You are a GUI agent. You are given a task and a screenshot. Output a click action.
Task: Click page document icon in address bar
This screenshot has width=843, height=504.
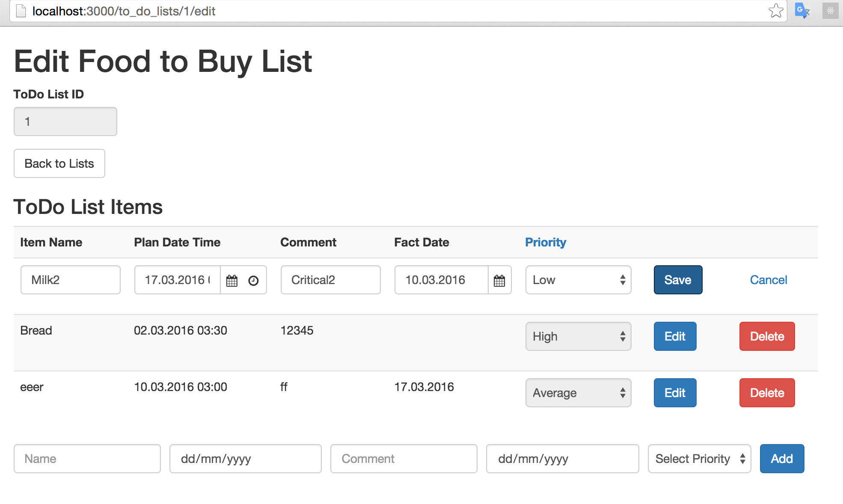(x=21, y=11)
